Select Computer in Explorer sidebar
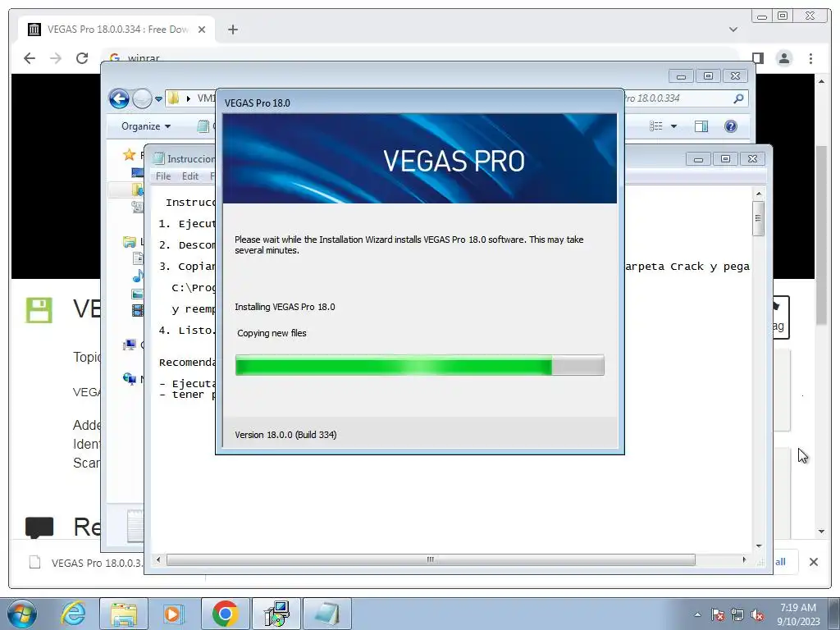This screenshot has height=630, width=840. 129,345
